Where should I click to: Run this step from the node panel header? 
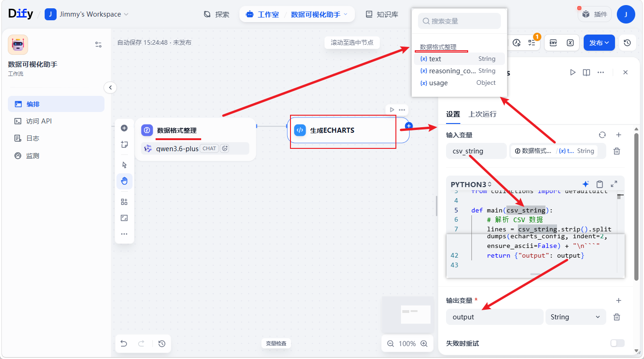pos(573,72)
